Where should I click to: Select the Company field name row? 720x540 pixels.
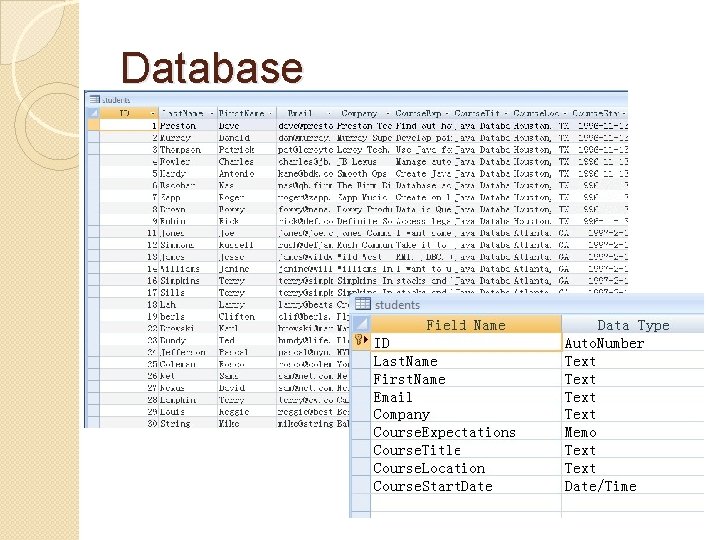(x=466, y=414)
